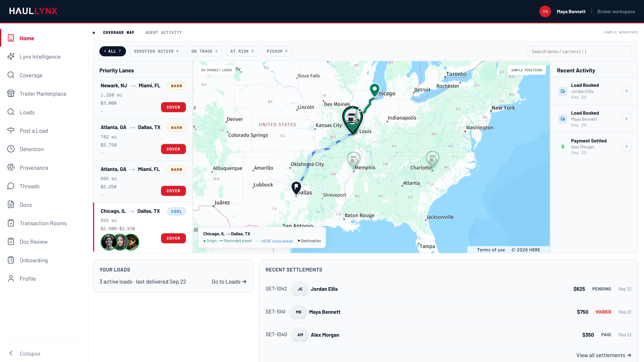Open Loads in the sidebar
Image resolution: width=644 pixels, height=362 pixels.
pos(27,112)
